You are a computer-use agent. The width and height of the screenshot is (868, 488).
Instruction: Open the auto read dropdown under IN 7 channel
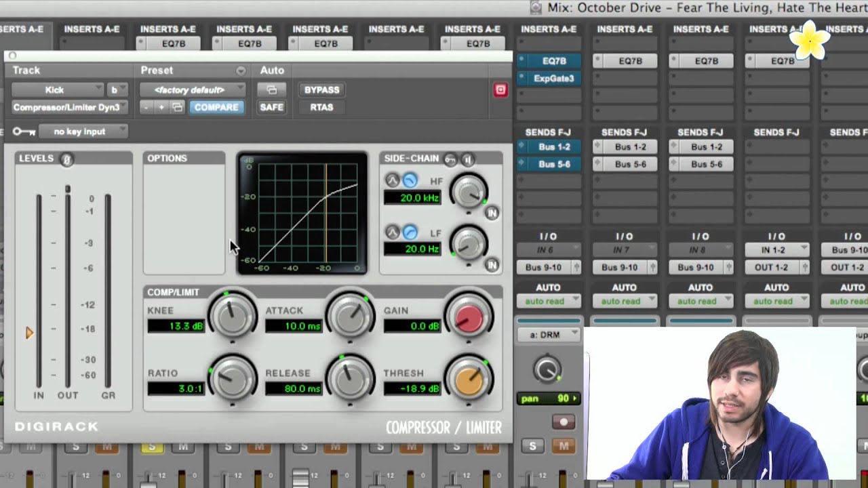coord(625,301)
